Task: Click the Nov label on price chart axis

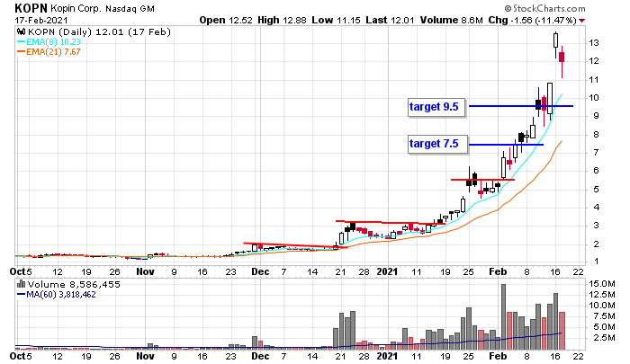Action: click(x=145, y=271)
